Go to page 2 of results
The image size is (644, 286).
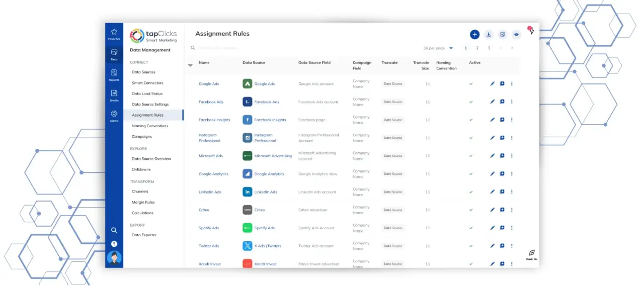point(477,48)
